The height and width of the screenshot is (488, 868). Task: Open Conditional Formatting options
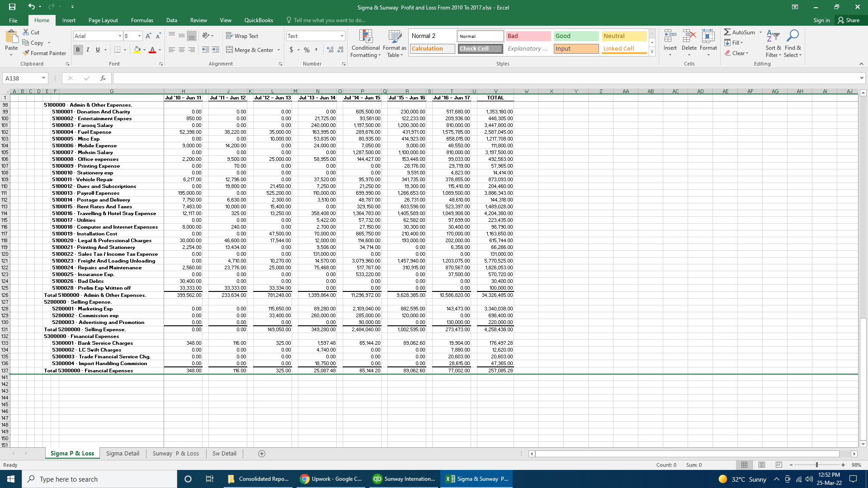365,43
